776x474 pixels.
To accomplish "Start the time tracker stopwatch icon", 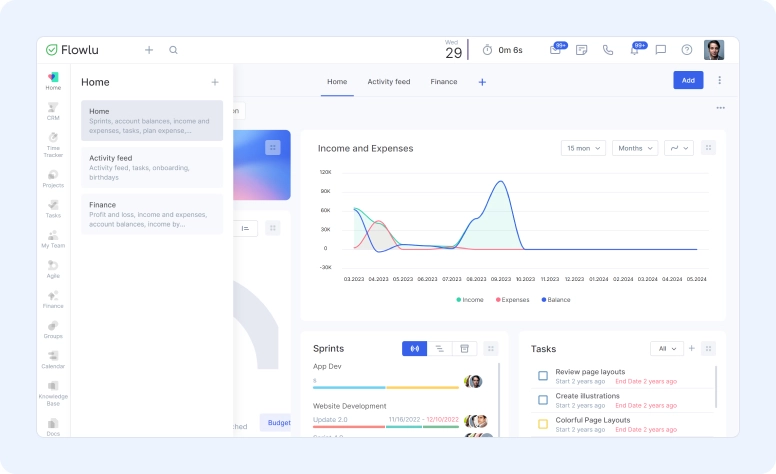I will [487, 50].
